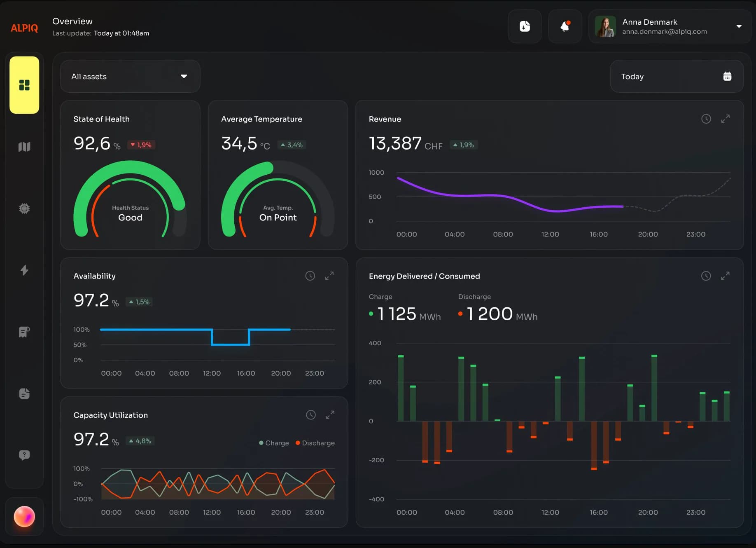The image size is (756, 548).
Task: Click the anna.denmark@alpiq.com email
Action: coord(664,31)
